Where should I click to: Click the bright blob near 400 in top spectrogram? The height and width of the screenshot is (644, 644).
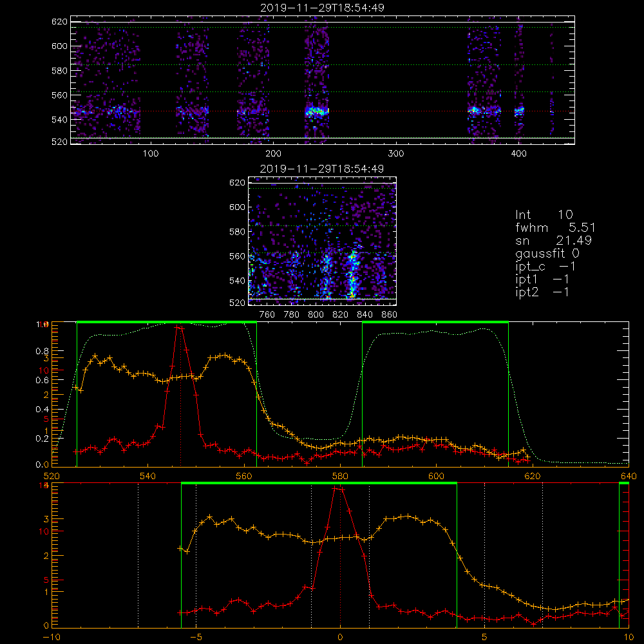pyautogui.click(x=520, y=111)
